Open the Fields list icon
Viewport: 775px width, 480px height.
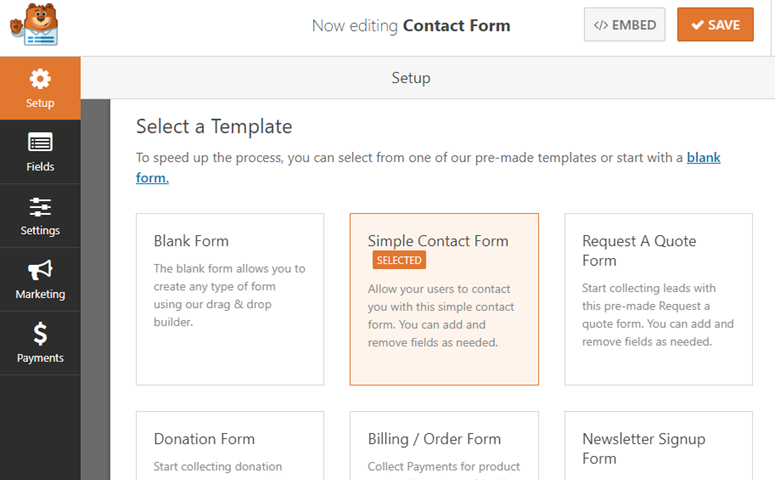(x=40, y=142)
